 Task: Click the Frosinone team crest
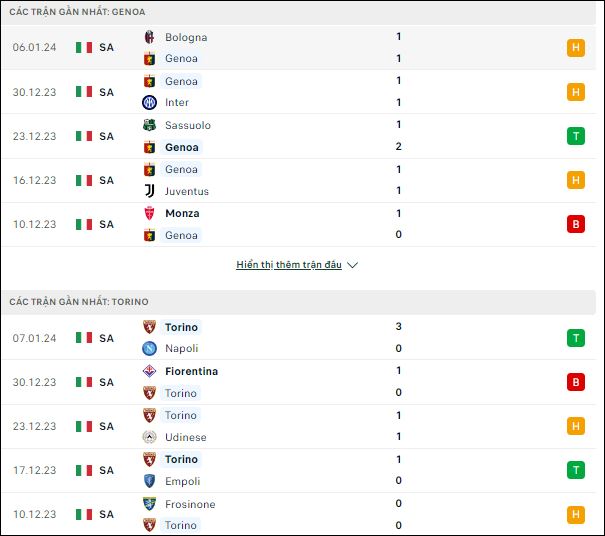[x=149, y=504]
